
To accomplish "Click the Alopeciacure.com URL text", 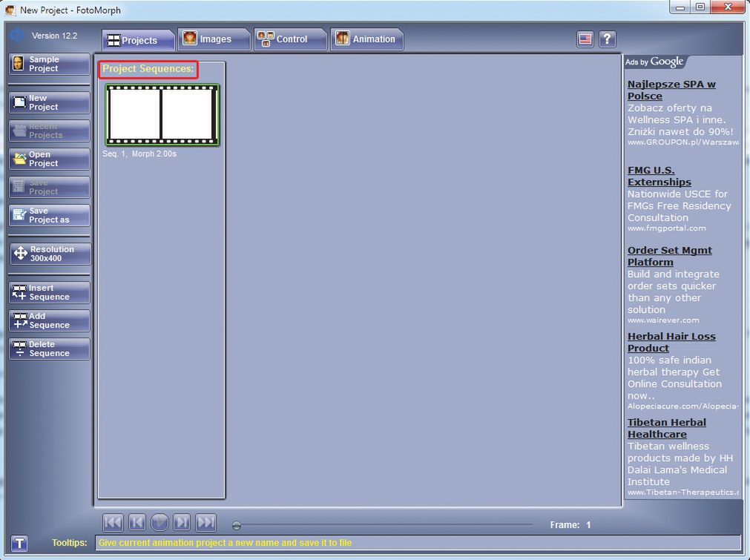I will [x=683, y=406].
